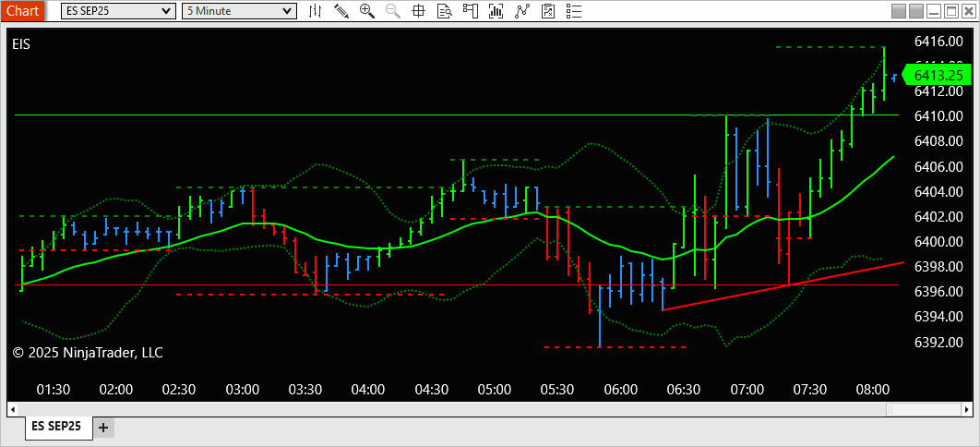Click the 06:30 time axis label
Image resolution: width=980 pixels, height=447 pixels.
pos(684,390)
